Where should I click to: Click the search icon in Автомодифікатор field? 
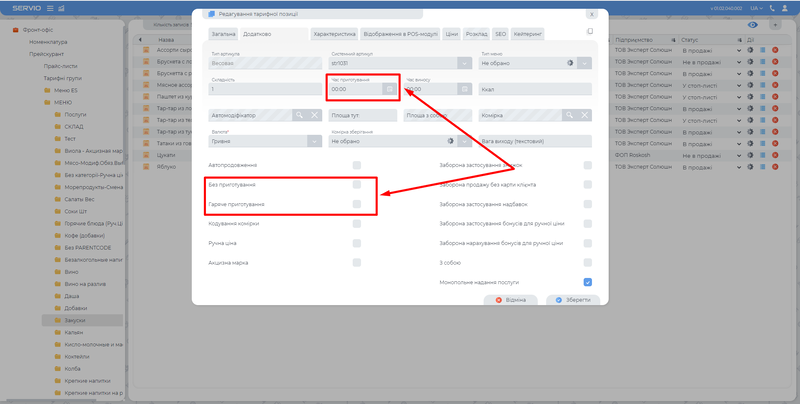tap(298, 115)
